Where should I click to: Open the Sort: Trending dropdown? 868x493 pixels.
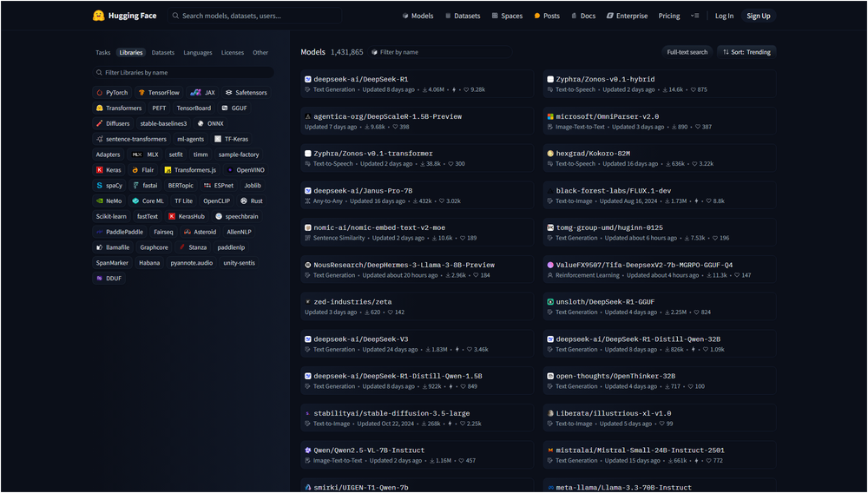(x=746, y=52)
